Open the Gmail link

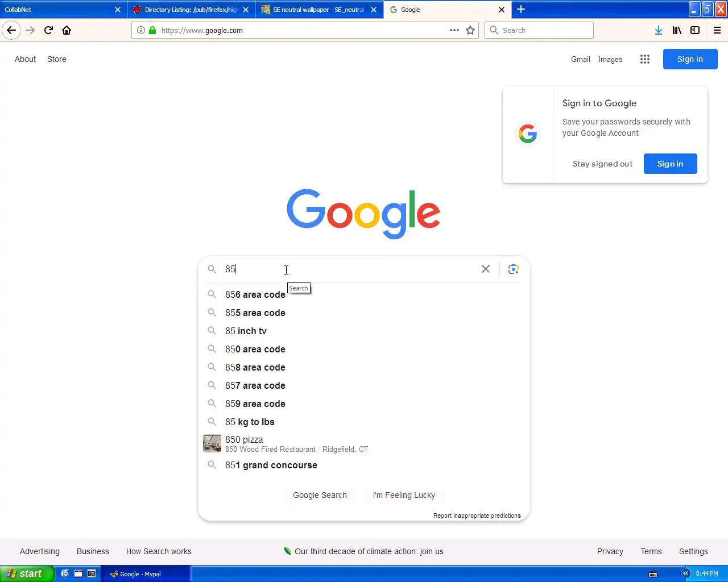pos(581,59)
